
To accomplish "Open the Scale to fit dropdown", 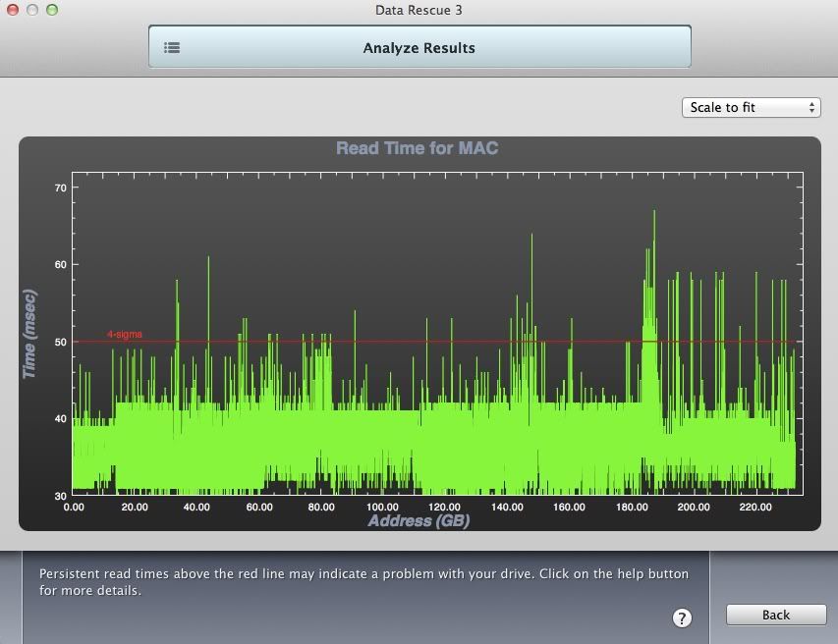I will 751,107.
